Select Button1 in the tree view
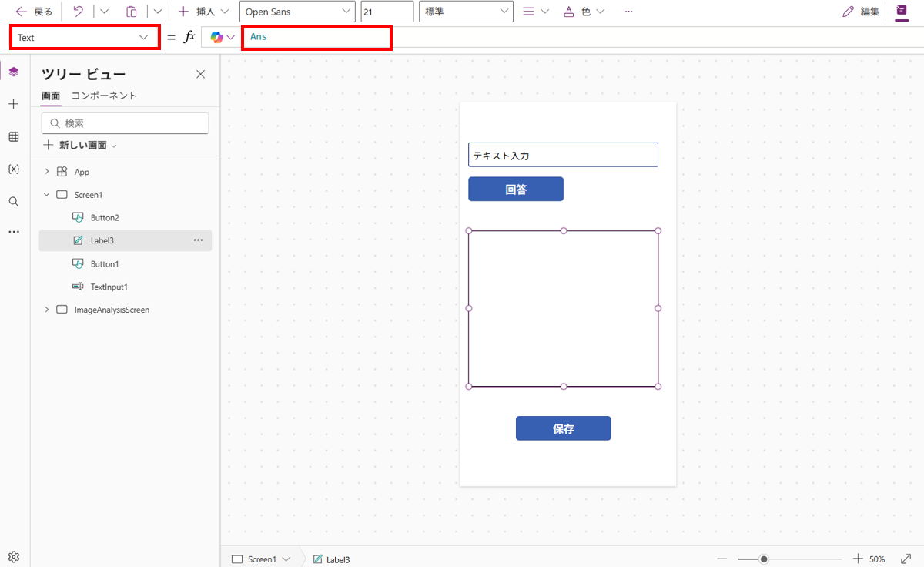Image resolution: width=924 pixels, height=567 pixels. click(x=105, y=263)
